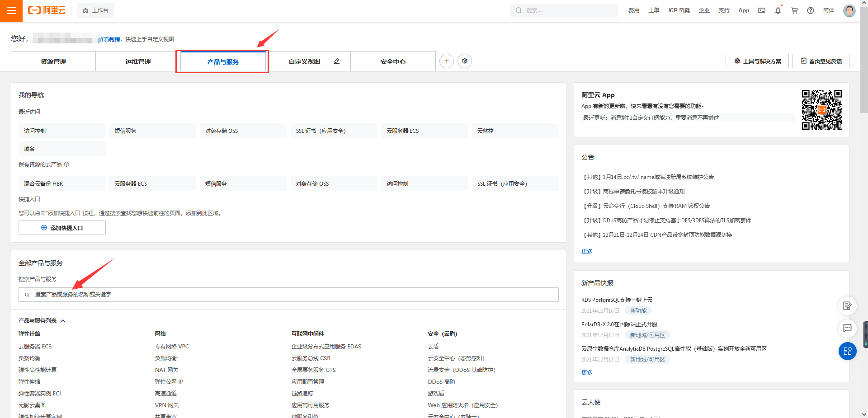Switch language via 简体
This screenshot has width=868, height=418.
[829, 10]
